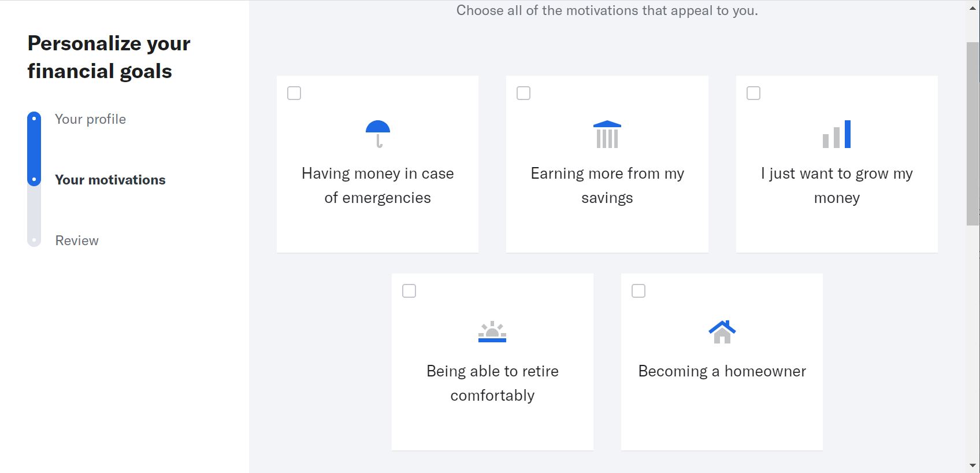This screenshot has height=473, width=980.
Task: Switch to the Review step
Action: [76, 241]
